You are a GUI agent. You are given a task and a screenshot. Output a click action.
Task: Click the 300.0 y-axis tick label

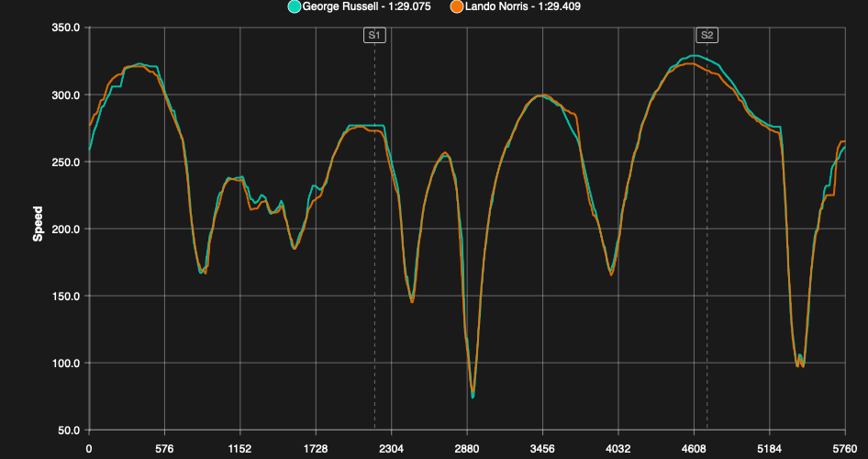65,95
